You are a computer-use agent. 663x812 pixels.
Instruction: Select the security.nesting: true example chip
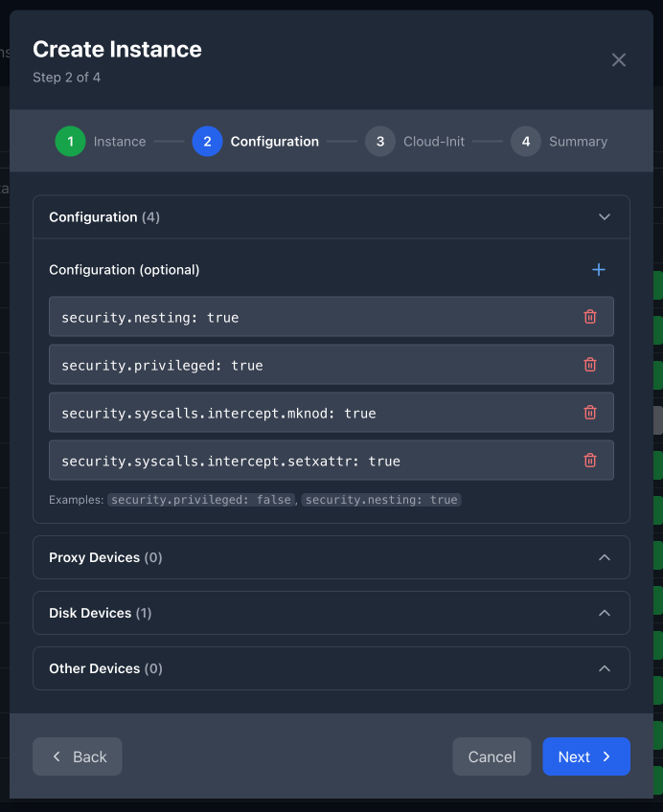(x=381, y=499)
